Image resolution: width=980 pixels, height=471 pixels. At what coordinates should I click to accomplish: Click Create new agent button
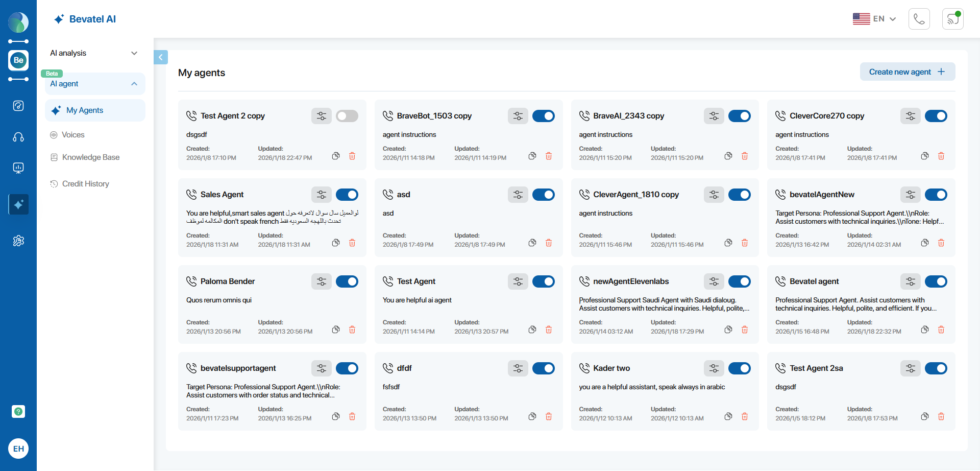[907, 72]
